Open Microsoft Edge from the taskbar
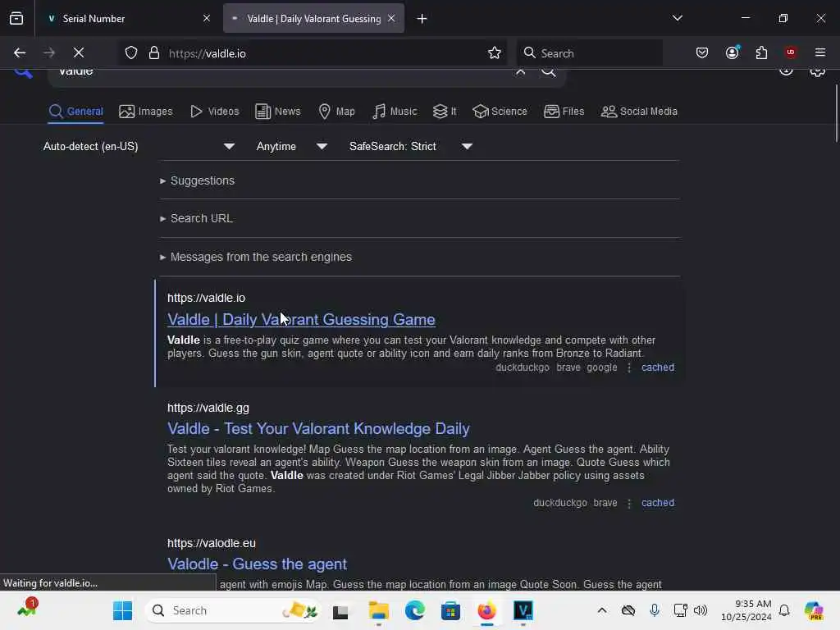840x630 pixels. (x=414, y=610)
